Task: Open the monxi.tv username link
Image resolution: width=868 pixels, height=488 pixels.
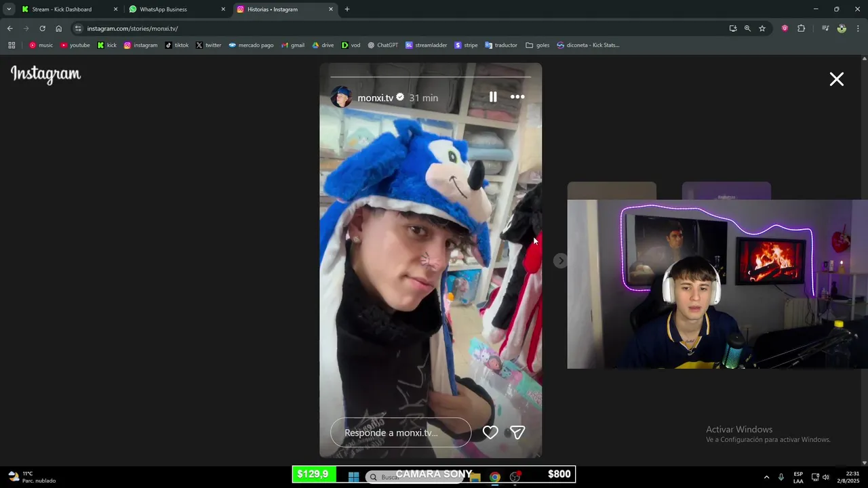Action: point(375,98)
